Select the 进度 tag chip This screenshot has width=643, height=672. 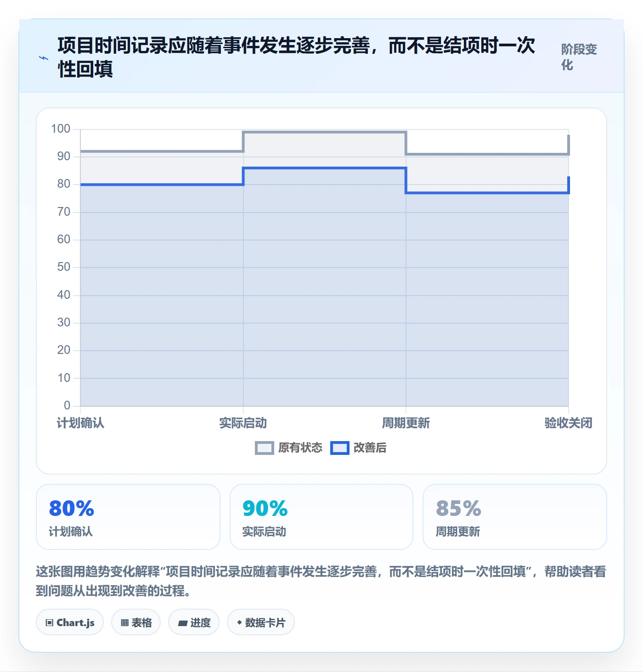tap(194, 622)
